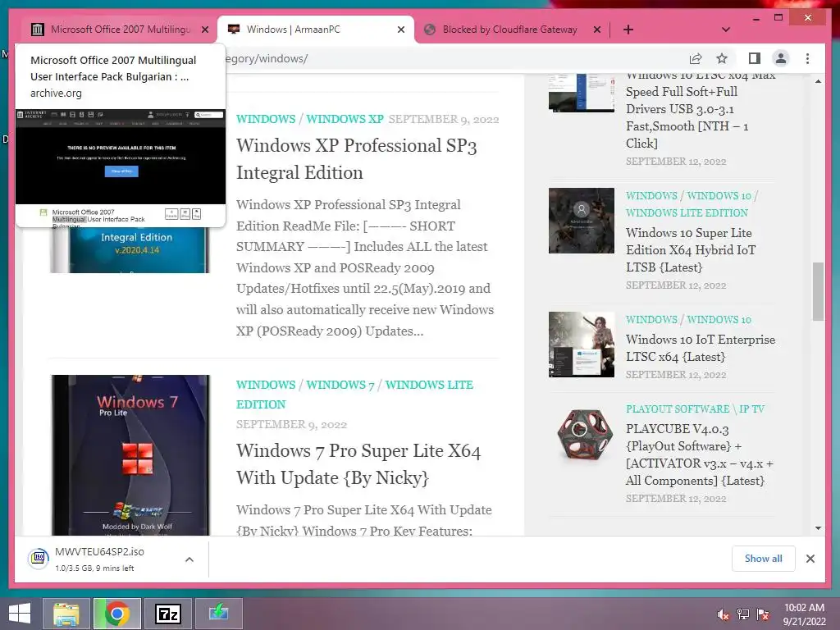Open the green arrow download app in taskbar
Image resolution: width=840 pixels, height=630 pixels.
(218, 614)
